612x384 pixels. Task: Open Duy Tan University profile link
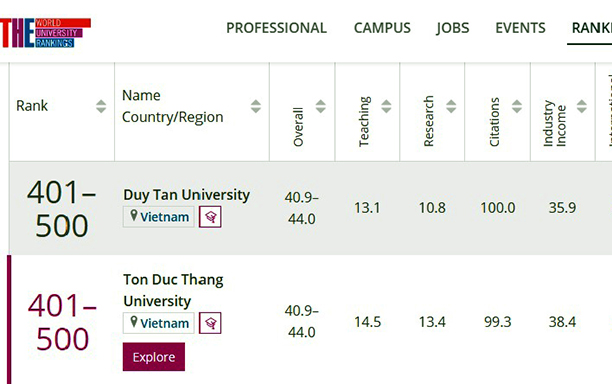pyautogui.click(x=187, y=195)
